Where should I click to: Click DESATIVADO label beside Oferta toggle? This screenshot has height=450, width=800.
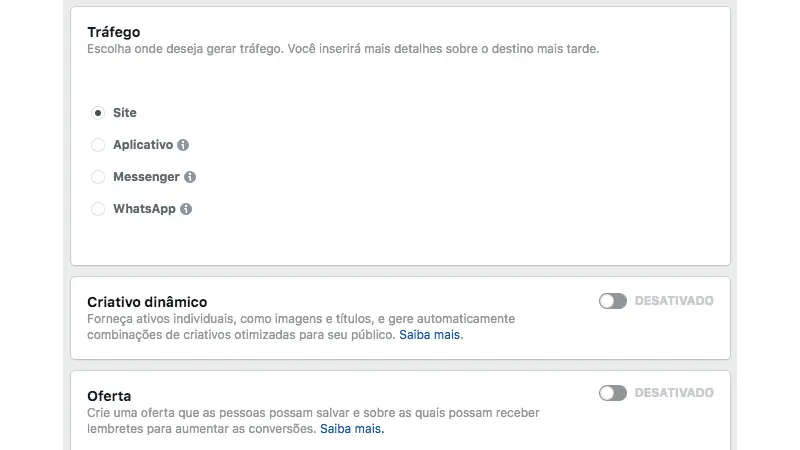point(674,393)
